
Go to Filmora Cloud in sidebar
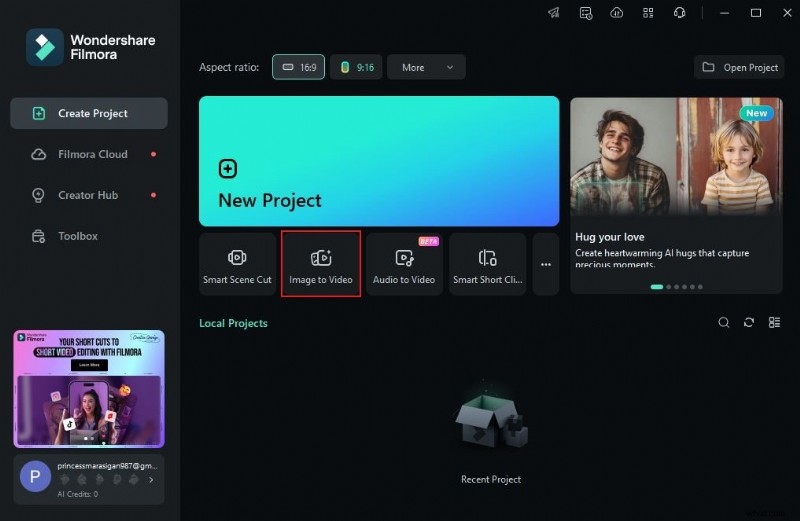tap(92, 154)
